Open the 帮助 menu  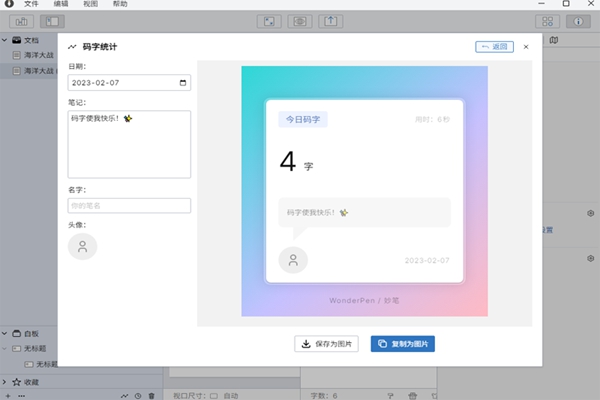[120, 4]
